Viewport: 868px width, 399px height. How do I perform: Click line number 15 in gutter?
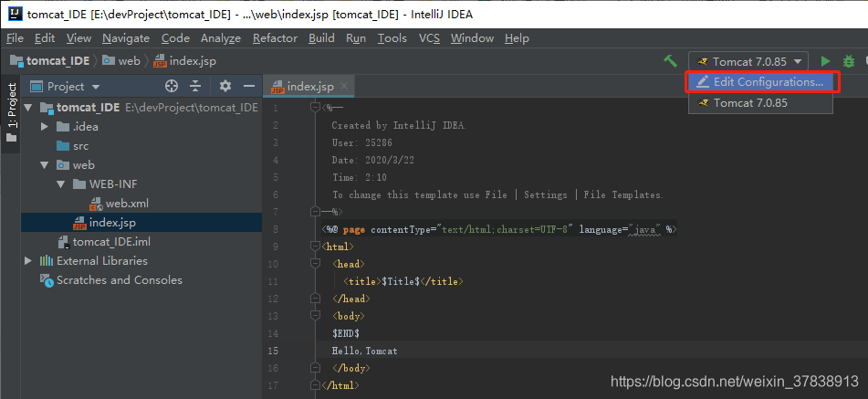[x=273, y=351]
